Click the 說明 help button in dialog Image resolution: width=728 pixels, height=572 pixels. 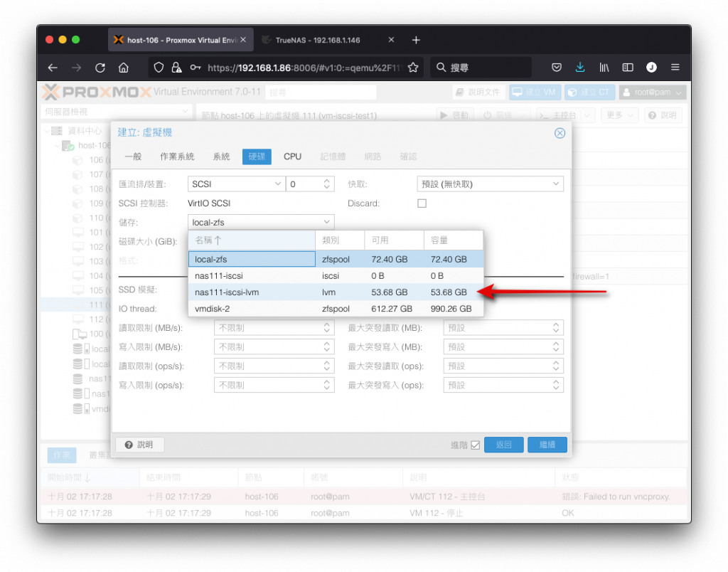139,445
